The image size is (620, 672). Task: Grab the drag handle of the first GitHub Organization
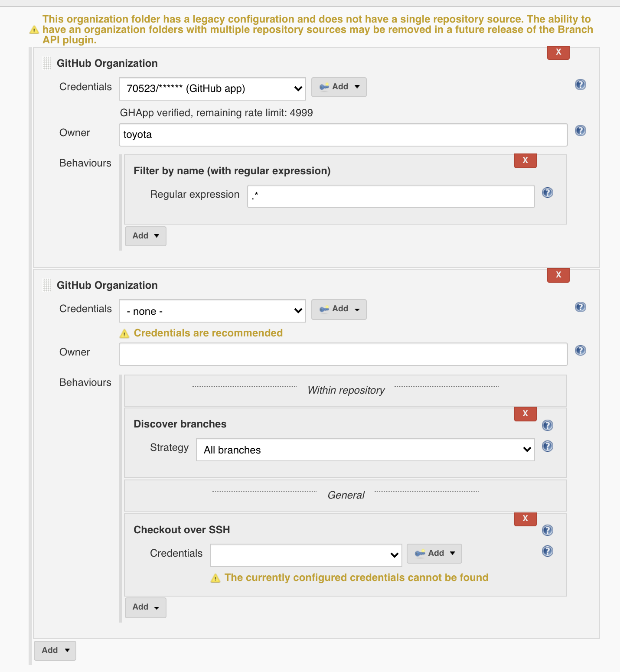(47, 63)
